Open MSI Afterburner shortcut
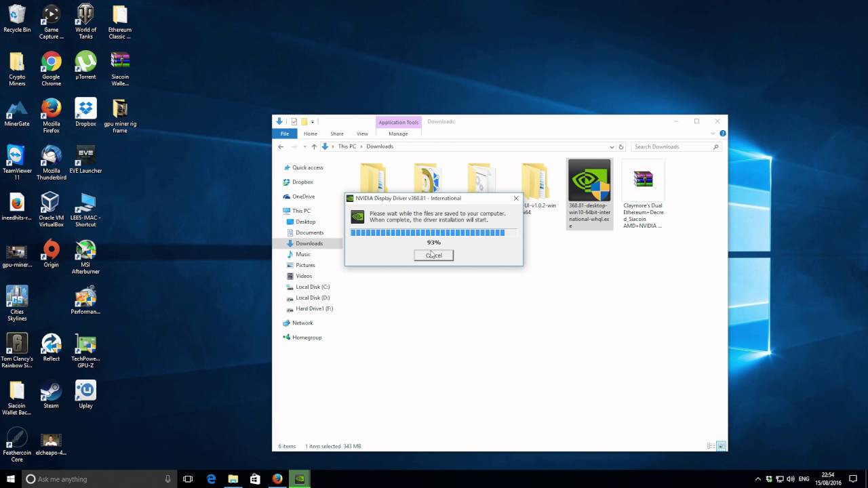This screenshot has width=868, height=488. pyautogui.click(x=85, y=256)
